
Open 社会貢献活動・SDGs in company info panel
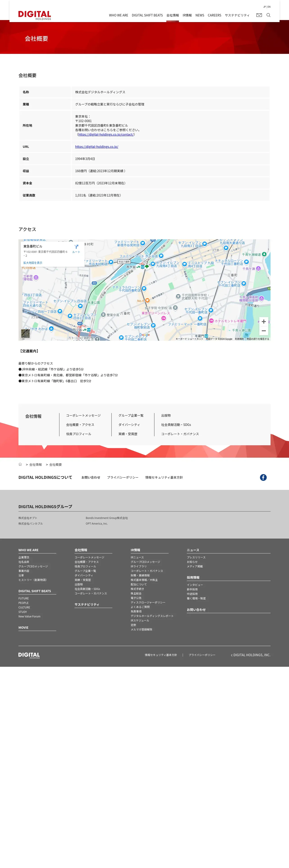tap(176, 425)
